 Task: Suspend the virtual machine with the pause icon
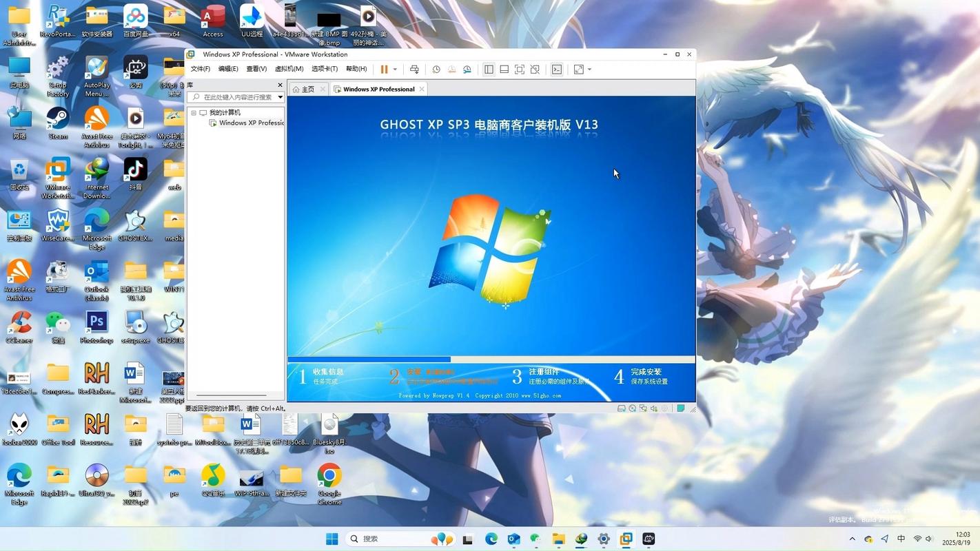pyautogui.click(x=384, y=69)
